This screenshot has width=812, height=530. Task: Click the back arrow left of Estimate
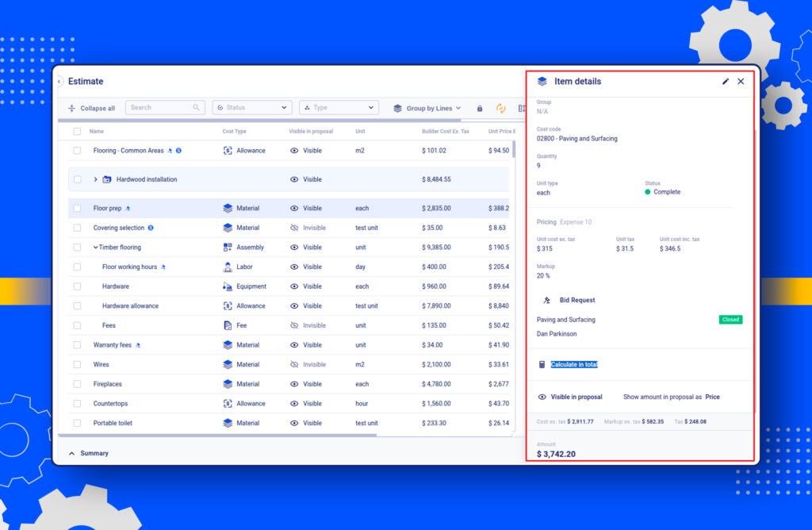tap(59, 82)
